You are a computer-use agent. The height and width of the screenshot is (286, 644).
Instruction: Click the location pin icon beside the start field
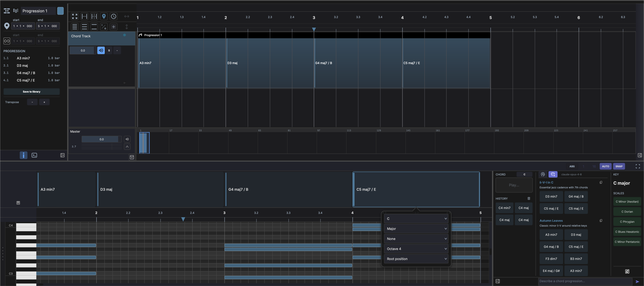pyautogui.click(x=7, y=26)
